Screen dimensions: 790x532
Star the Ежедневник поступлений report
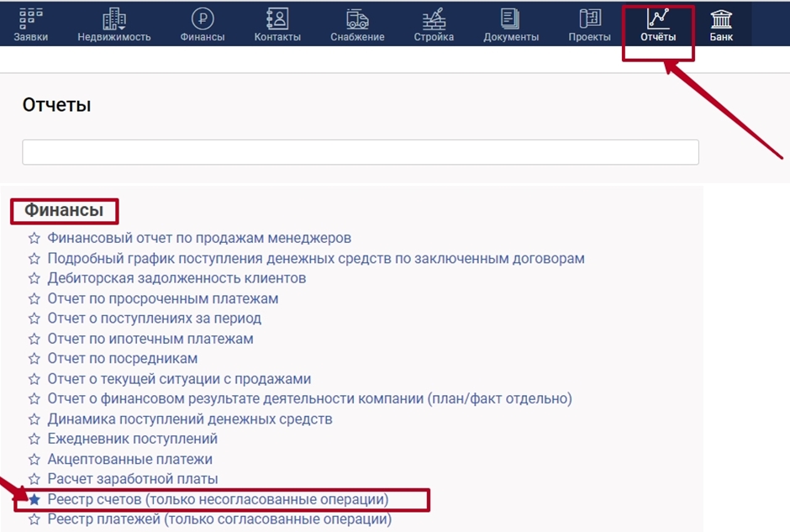click(x=34, y=439)
